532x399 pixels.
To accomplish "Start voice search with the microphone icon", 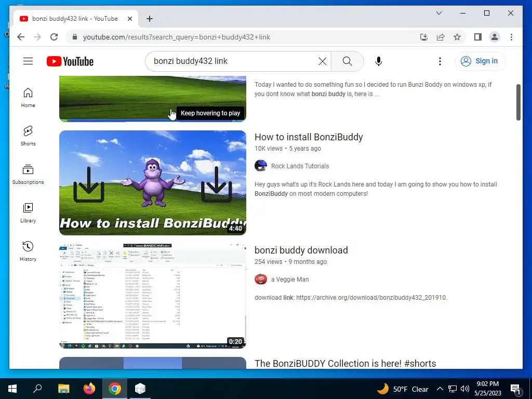I will click(379, 61).
